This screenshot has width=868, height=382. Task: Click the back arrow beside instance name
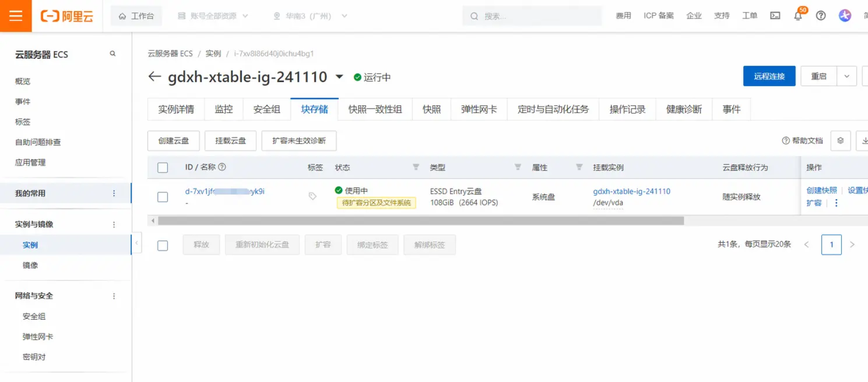(154, 77)
